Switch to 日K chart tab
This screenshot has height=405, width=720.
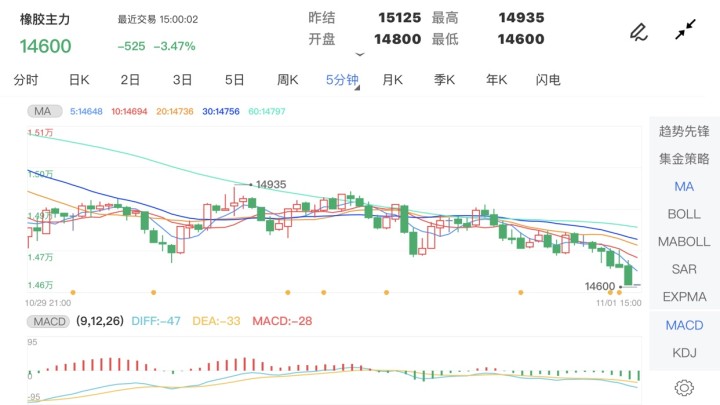79,80
